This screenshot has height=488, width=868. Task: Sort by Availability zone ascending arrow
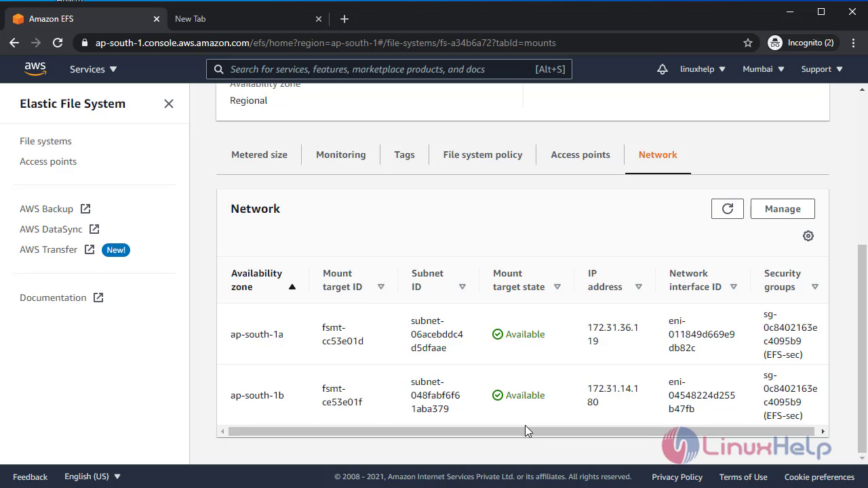(292, 287)
